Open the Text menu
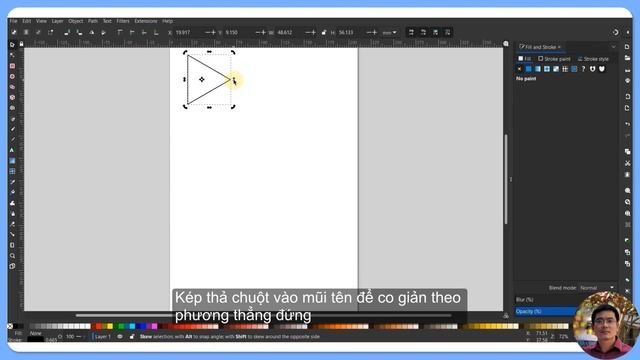Viewport: 640px width, 360px height. tap(107, 21)
